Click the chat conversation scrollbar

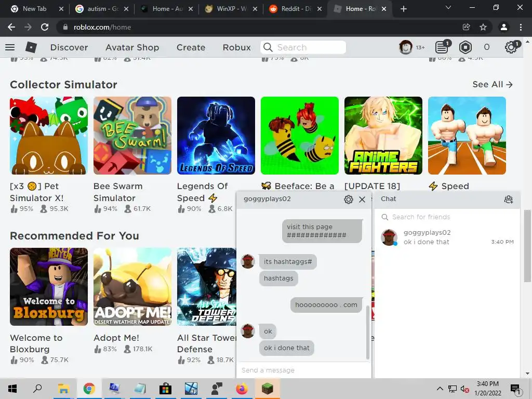368,332
